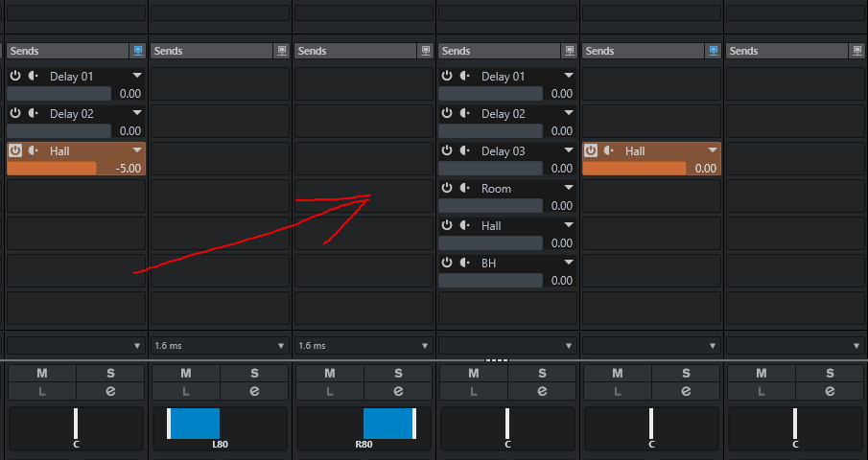Solo the channel panned R80
This screenshot has width=868, height=460.
[398, 373]
